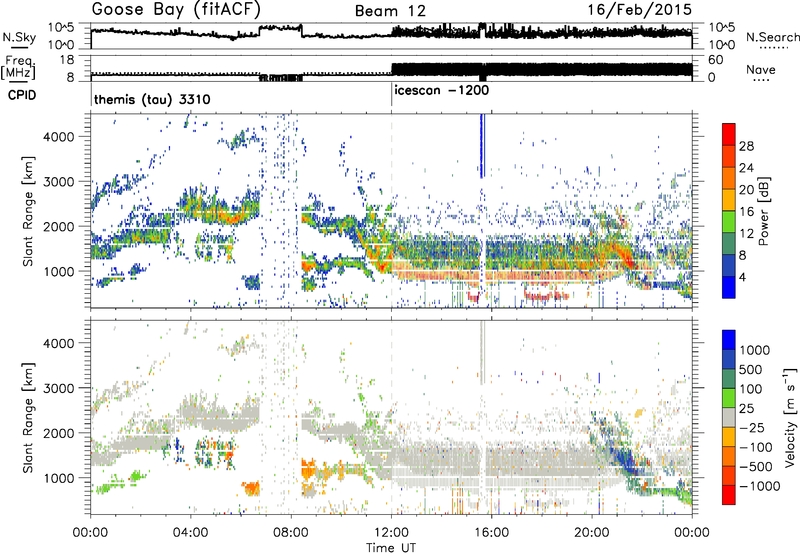Pick the 20 dB tick on Power colorbar
This screenshot has height=554, width=800.
tap(746, 190)
